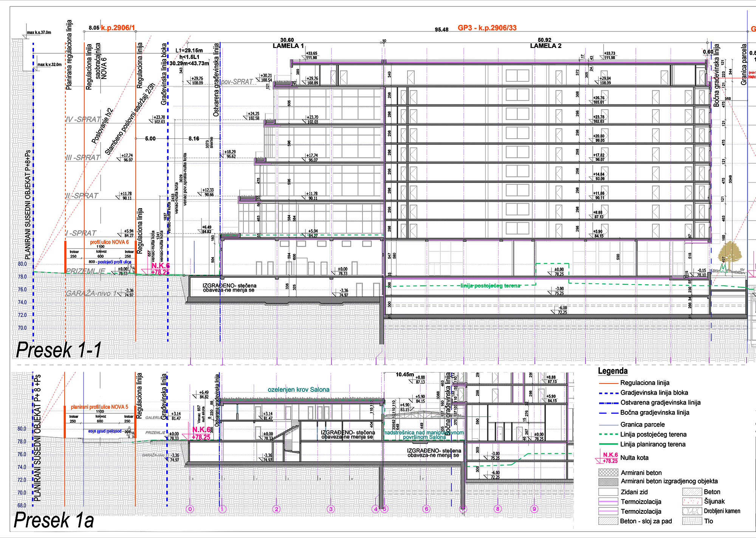
Task: Click the Presek 1-1 section title
Action: click(59, 350)
